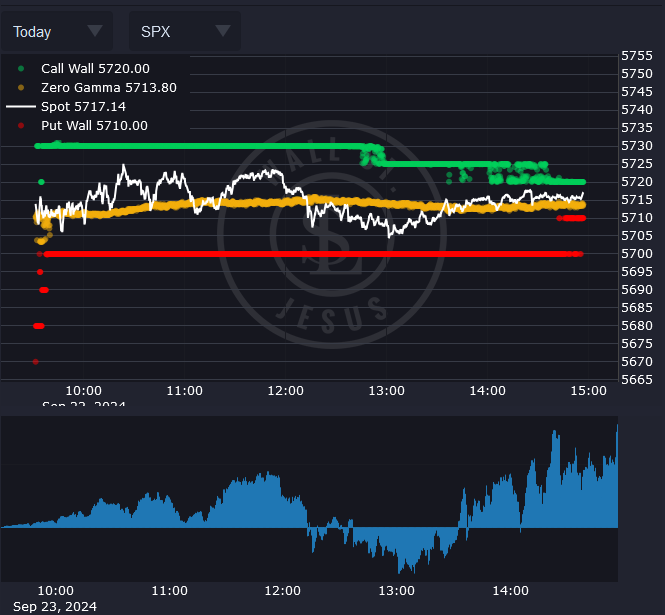Screen dimensions: 665x615
Task: Click 12:00 on the upper chart time axis
Action: pos(285,391)
